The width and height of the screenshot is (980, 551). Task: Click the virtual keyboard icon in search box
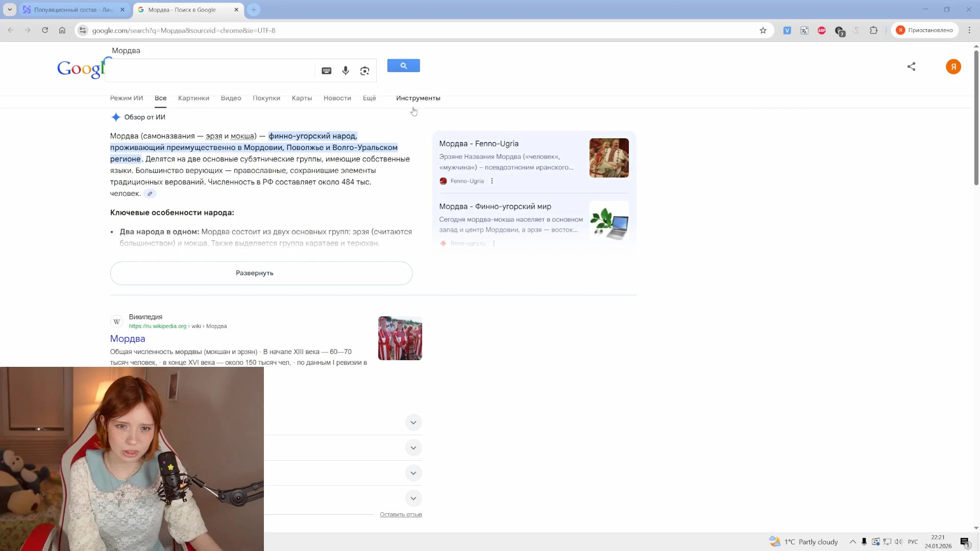point(327,71)
